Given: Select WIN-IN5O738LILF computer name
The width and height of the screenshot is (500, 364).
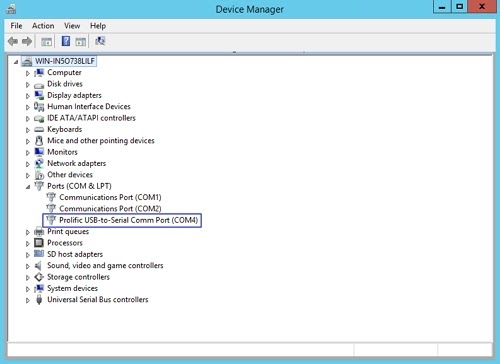Looking at the screenshot, I should point(65,61).
